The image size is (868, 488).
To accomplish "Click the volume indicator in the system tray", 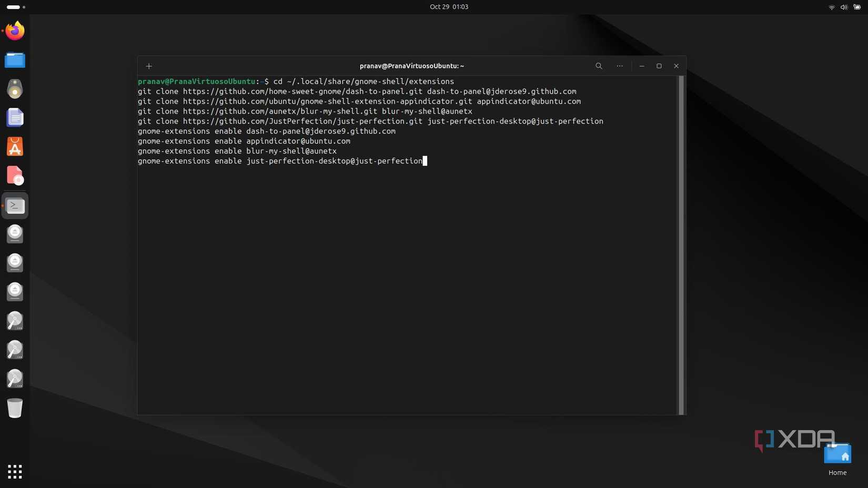I will pos(843,7).
